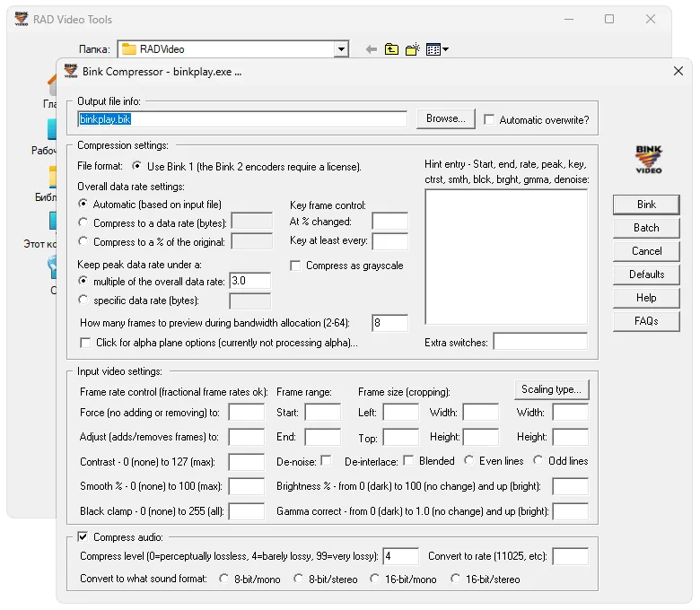Click the cropping Left field
The width and height of the screenshot is (700, 610).
(401, 412)
